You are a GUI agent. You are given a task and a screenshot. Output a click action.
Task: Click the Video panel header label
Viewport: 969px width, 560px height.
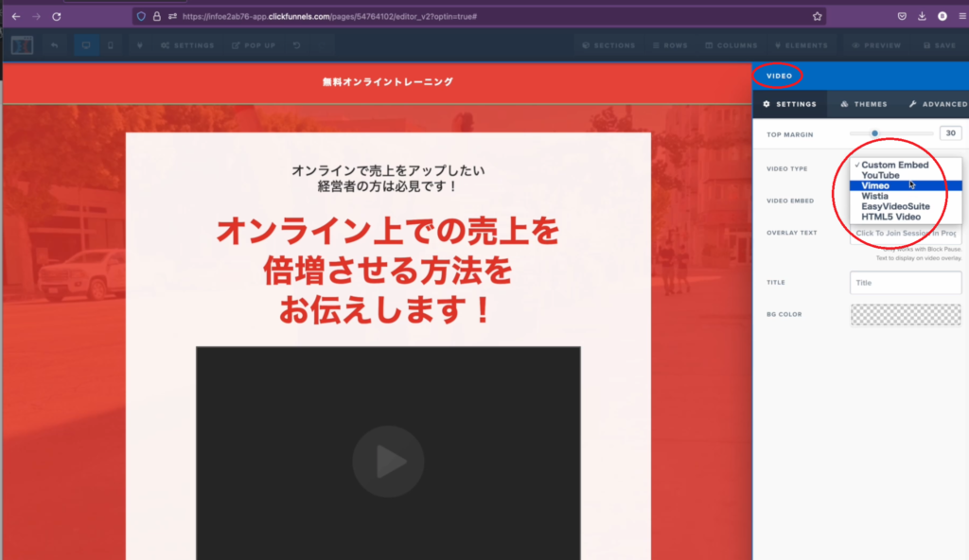click(780, 76)
